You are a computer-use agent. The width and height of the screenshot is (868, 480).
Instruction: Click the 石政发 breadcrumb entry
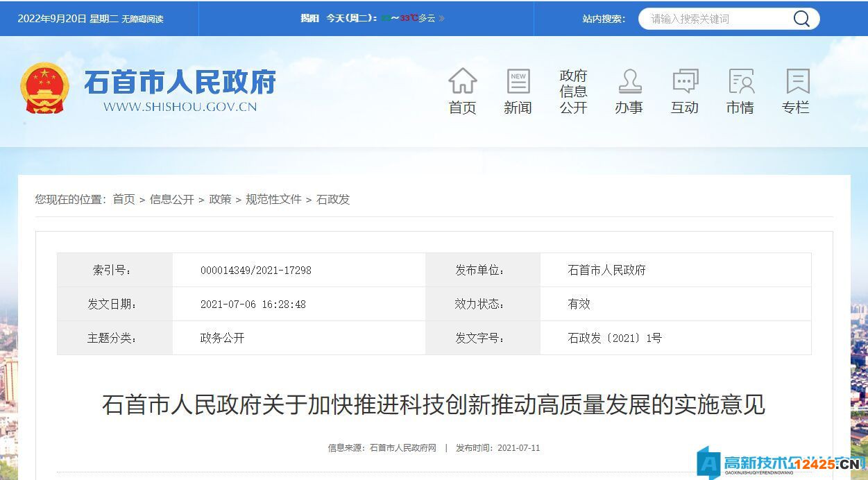tap(333, 199)
